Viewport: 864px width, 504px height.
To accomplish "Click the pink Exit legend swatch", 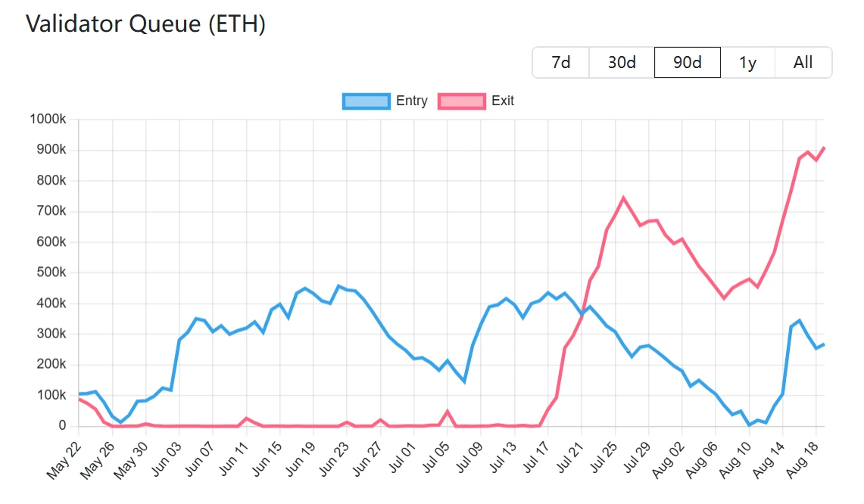I will click(x=462, y=101).
